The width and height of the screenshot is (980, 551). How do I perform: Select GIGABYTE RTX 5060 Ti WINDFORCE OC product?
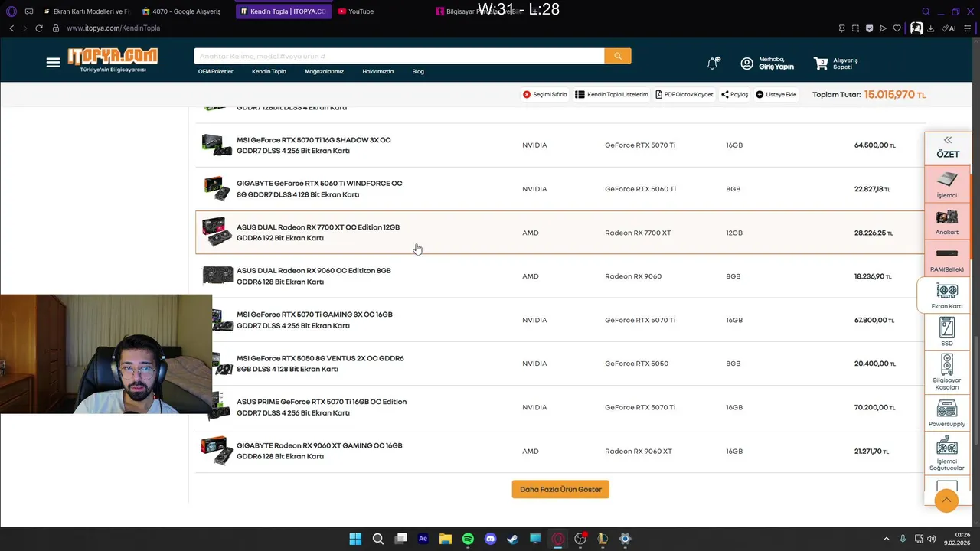tap(560, 189)
